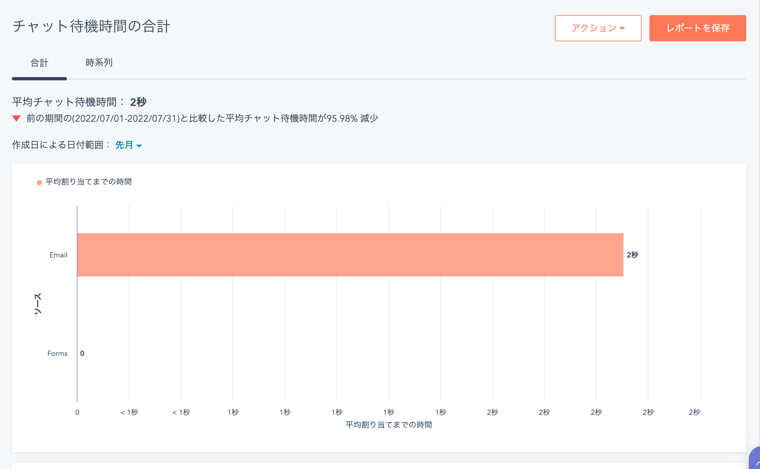Screen dimensions: 760x469
Task: Click the 0 value label beside Forms
Action: 82,353
